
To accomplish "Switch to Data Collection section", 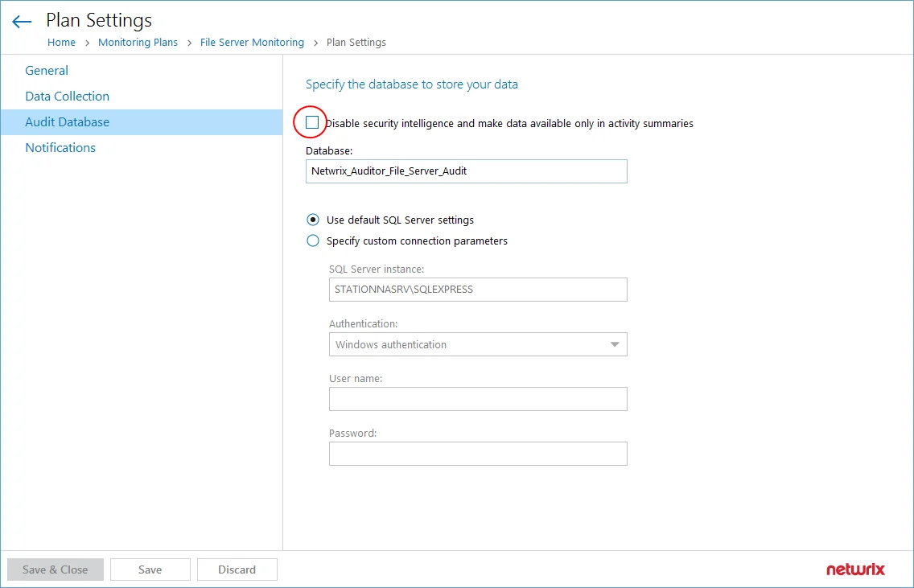I will pyautogui.click(x=67, y=97).
